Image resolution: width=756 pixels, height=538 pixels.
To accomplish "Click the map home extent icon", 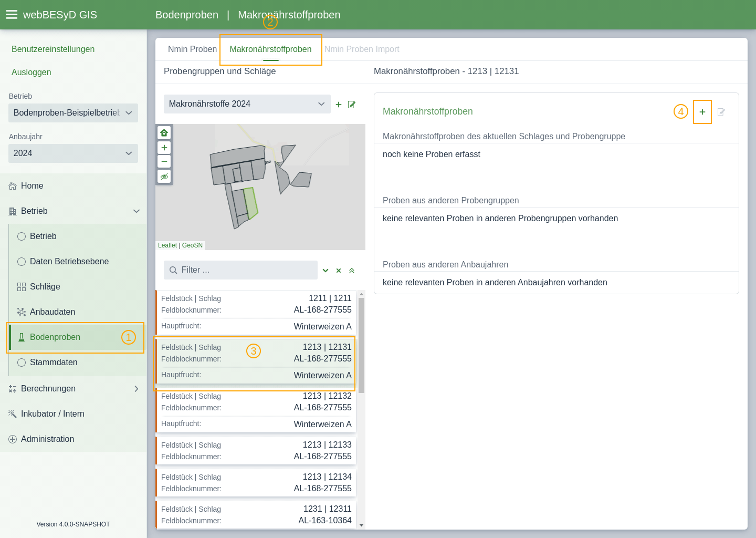I will [x=164, y=133].
